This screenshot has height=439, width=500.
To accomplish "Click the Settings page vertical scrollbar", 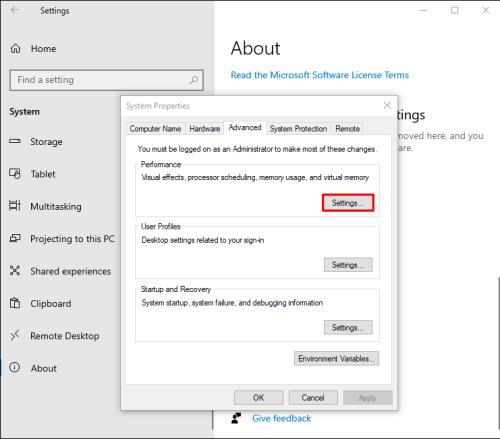I will click(x=499, y=353).
